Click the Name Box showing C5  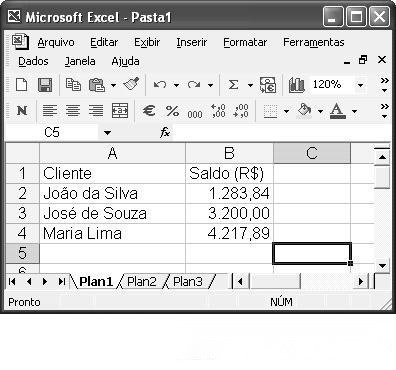(52, 133)
